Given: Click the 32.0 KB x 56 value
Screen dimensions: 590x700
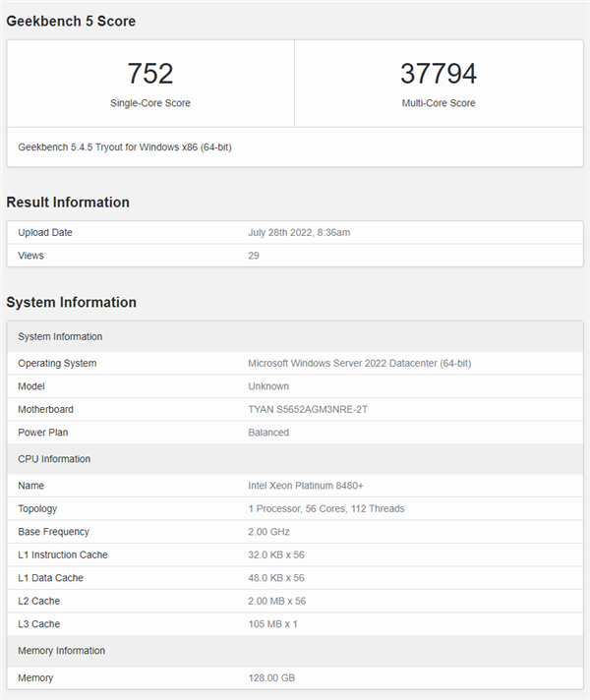Looking at the screenshot, I should click(275, 554).
